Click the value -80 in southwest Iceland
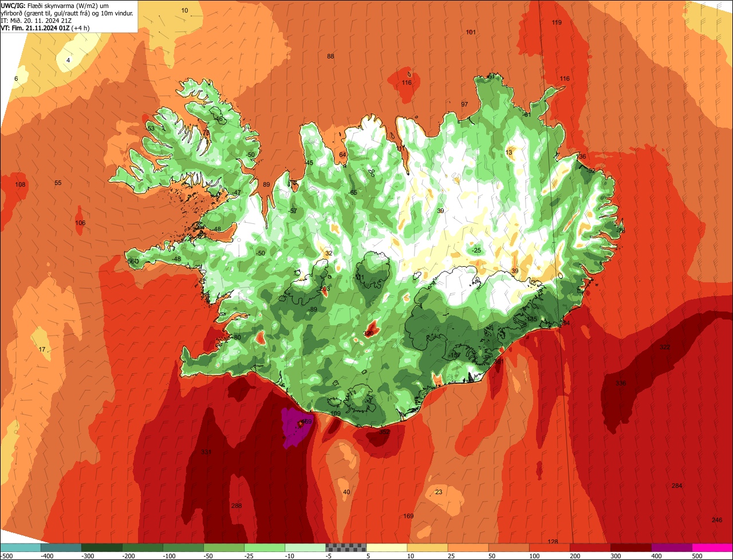Image resolution: width=733 pixels, height=560 pixels. (237, 337)
